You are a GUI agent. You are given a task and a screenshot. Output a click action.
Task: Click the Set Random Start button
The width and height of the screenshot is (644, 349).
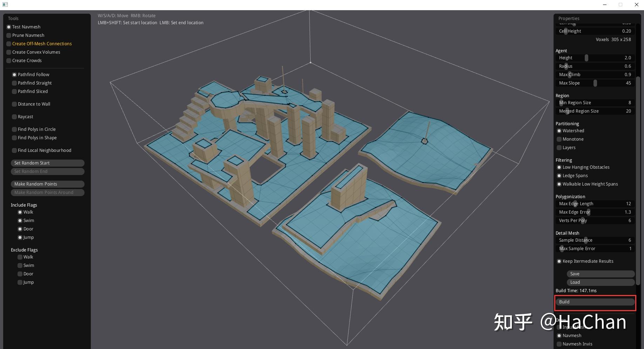coord(48,163)
